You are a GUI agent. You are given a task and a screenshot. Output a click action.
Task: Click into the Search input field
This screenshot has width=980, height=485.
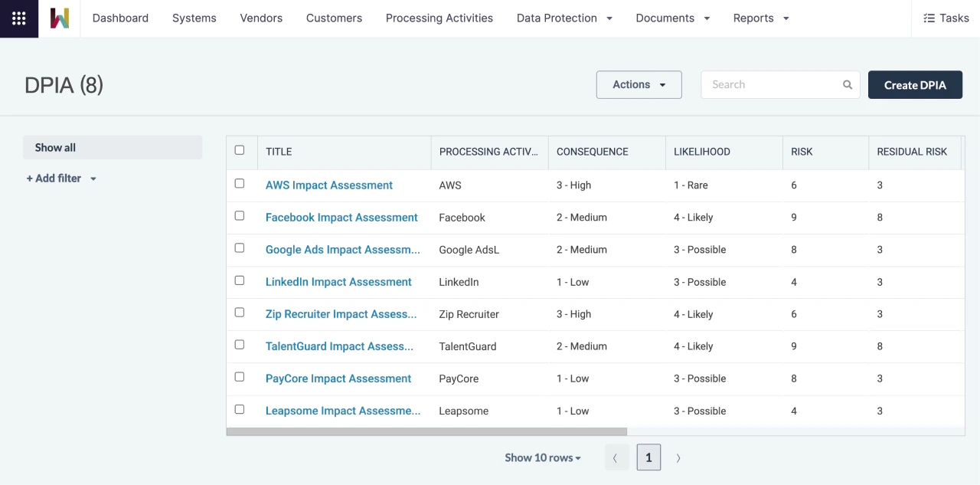pos(769,85)
